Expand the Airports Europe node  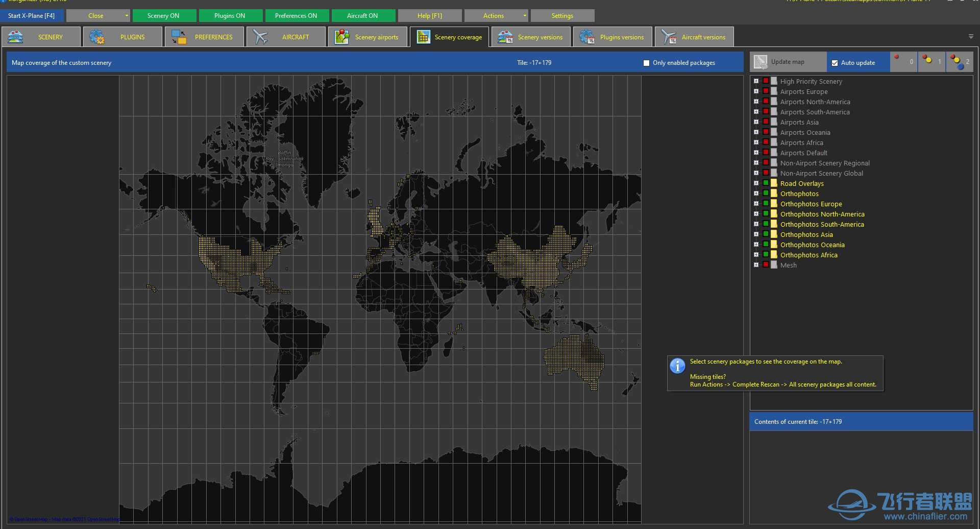[756, 91]
